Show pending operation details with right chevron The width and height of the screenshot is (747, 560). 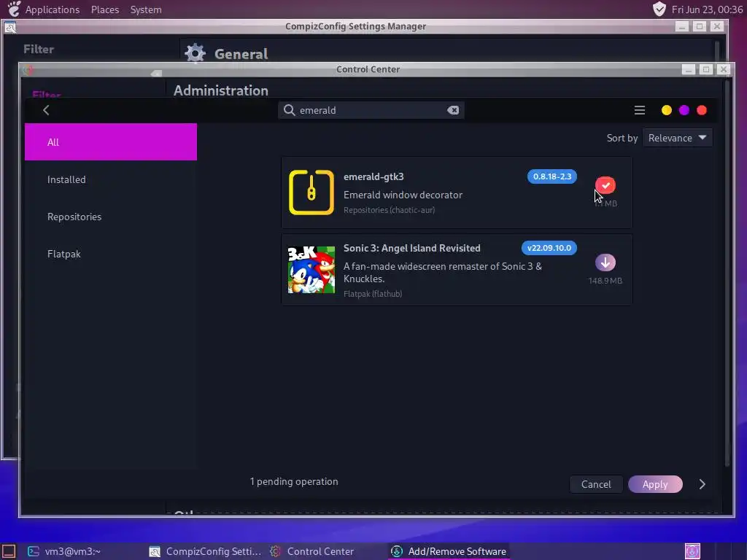point(702,484)
